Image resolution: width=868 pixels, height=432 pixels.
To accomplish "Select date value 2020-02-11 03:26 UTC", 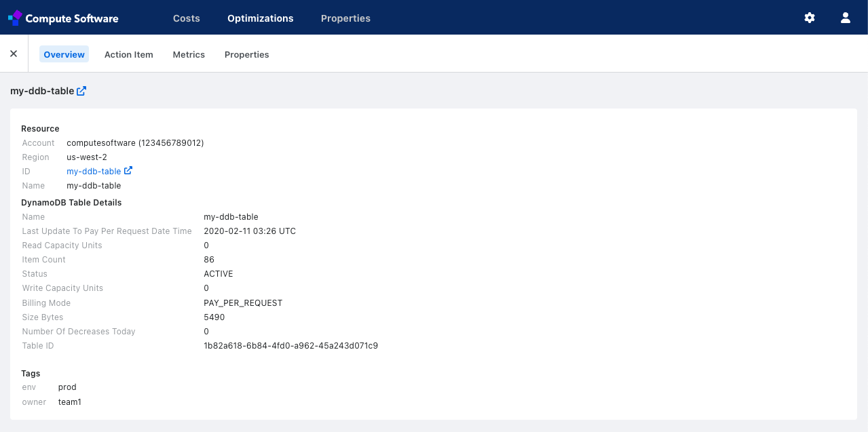I will click(x=250, y=231).
